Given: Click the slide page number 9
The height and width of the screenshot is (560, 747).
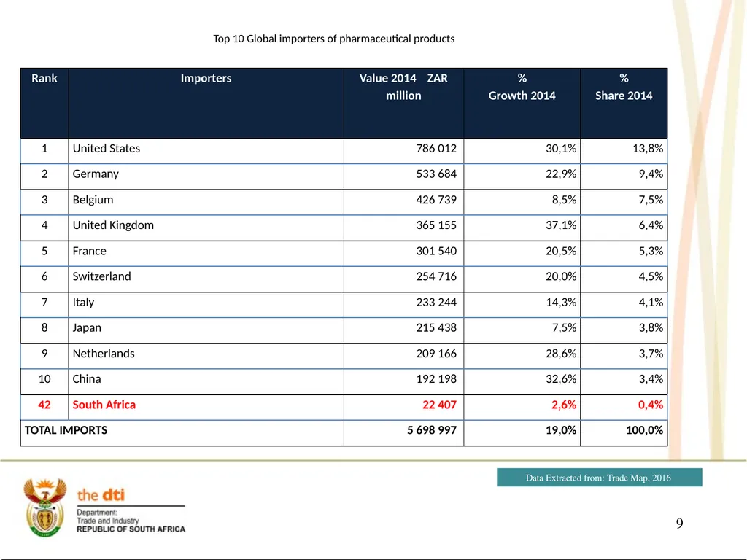Looking at the screenshot, I should tap(679, 524).
